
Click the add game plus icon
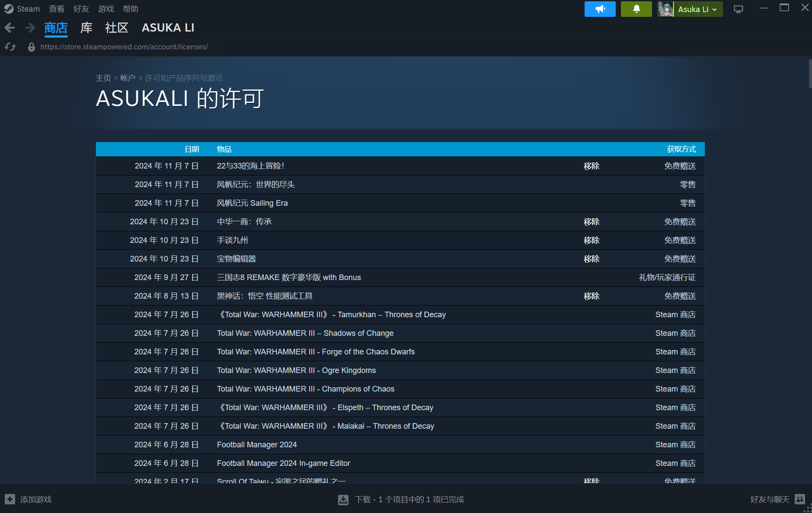10,499
